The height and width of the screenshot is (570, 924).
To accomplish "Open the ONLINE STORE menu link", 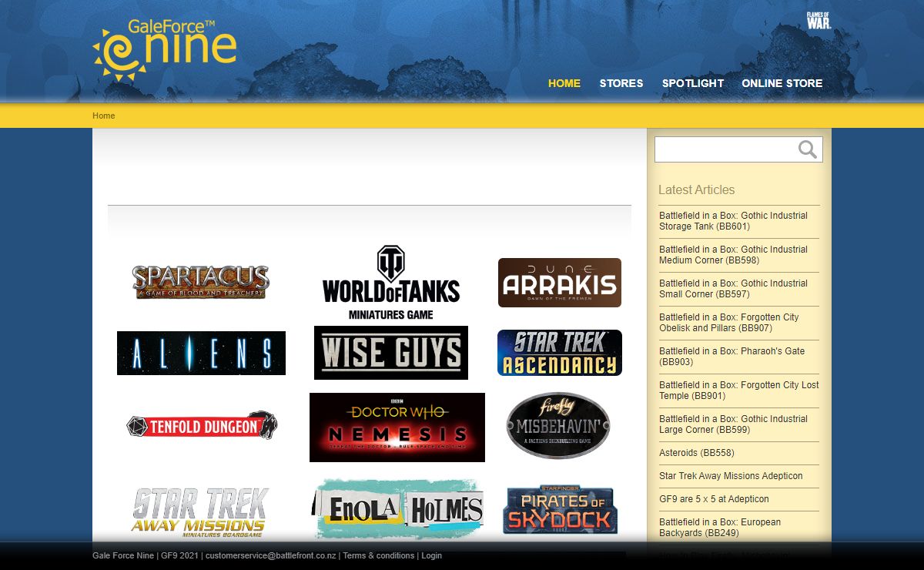I will click(x=782, y=83).
